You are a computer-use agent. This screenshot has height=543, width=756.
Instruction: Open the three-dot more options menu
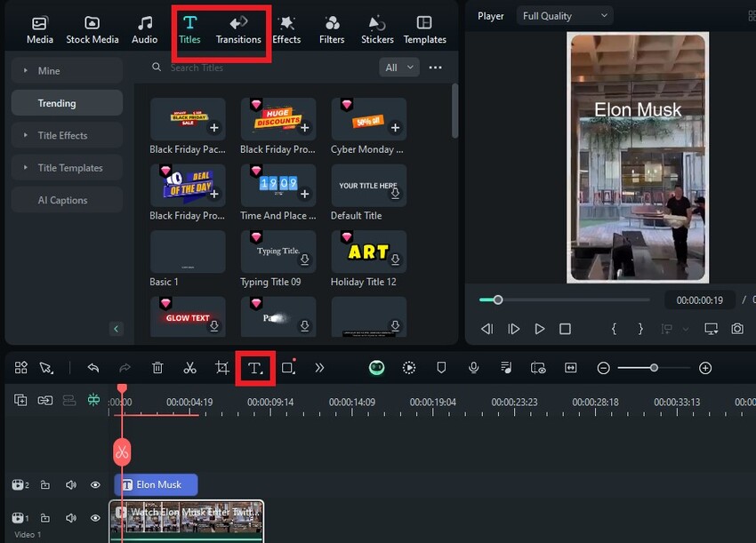(435, 68)
